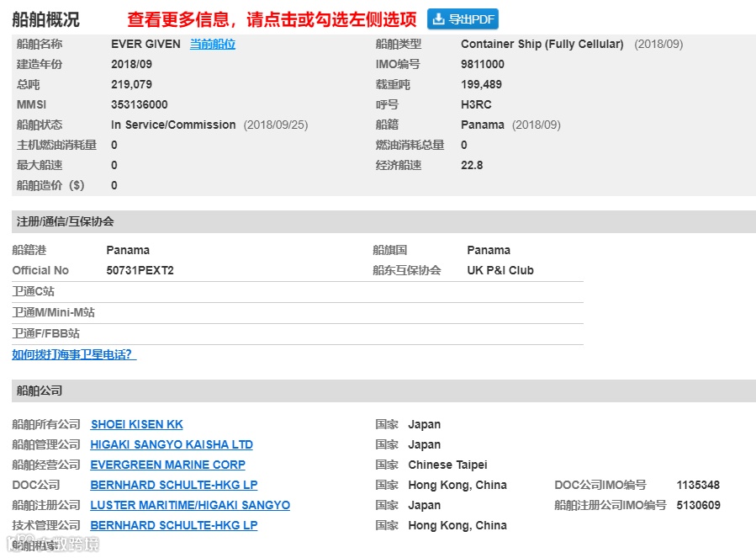Select build year value 2018/09
This screenshot has height=558, width=756.
point(132,64)
